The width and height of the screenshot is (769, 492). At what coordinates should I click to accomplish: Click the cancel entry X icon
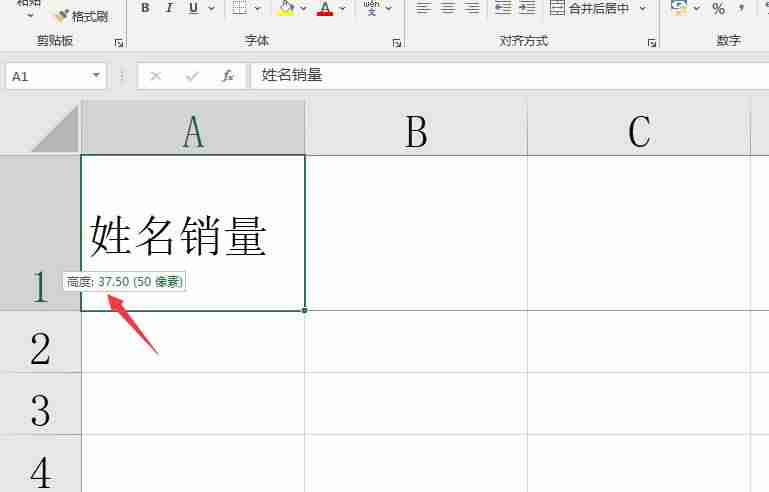pyautogui.click(x=156, y=76)
